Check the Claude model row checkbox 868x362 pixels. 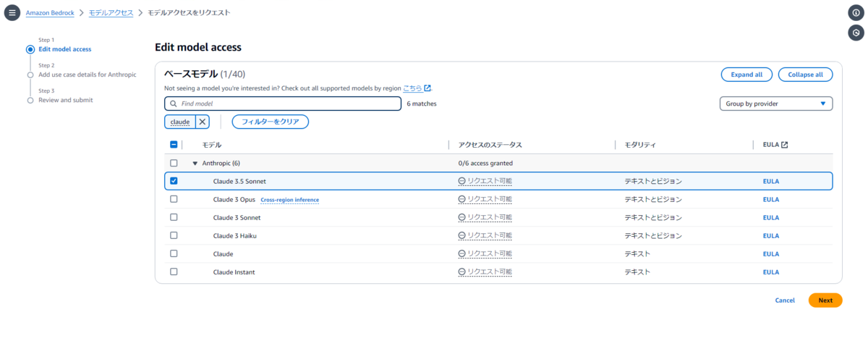[174, 253]
